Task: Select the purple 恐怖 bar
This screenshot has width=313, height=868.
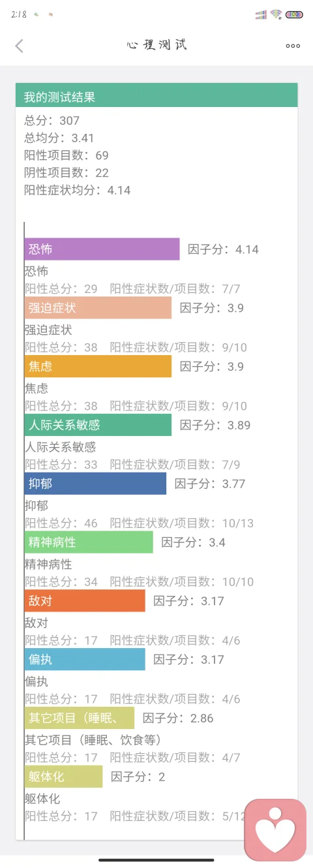Action: click(102, 249)
